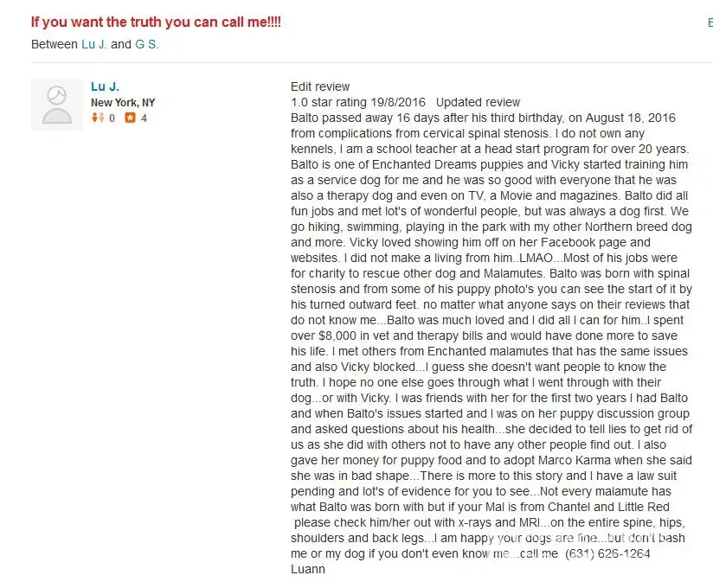Click the red conversation title heading
The height and width of the screenshot is (588, 713).
(x=156, y=22)
